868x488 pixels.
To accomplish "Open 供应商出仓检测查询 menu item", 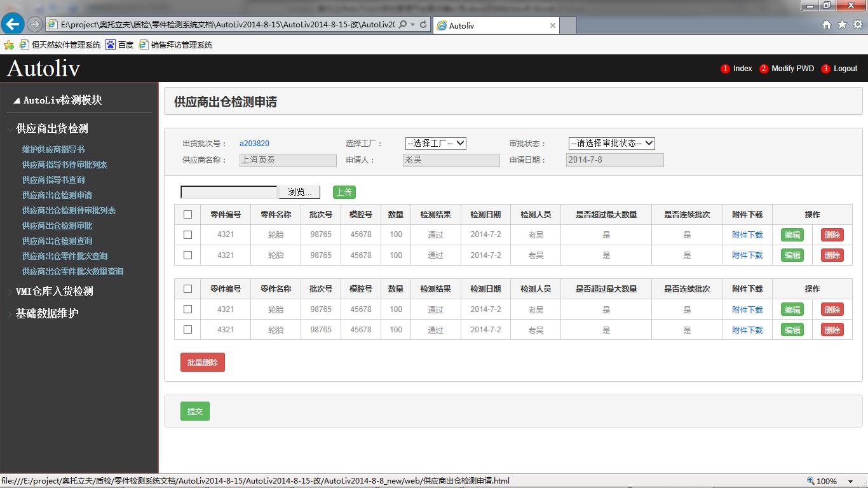I will click(57, 241).
